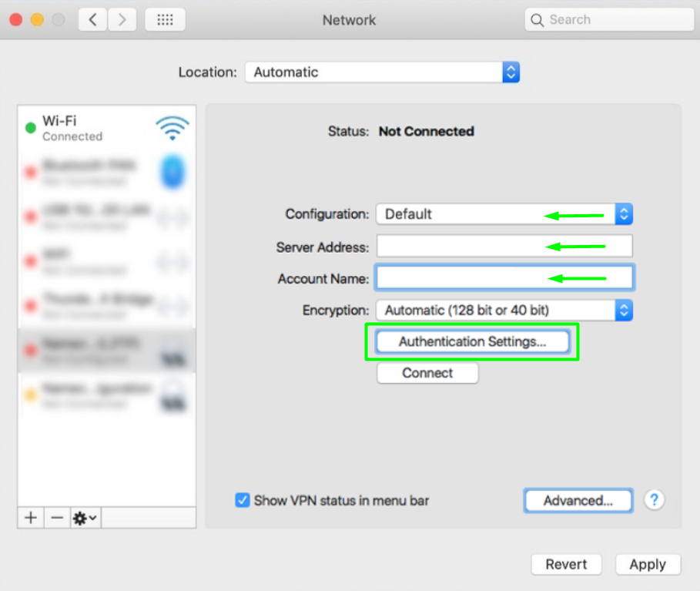The height and width of the screenshot is (591, 700).
Task: Click the Not Connected status text
Action: point(427,131)
